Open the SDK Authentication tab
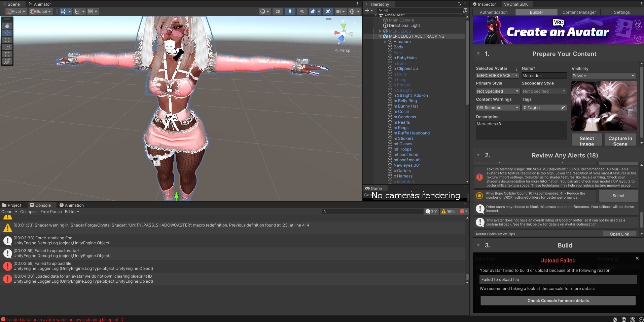Viewport: 644px width, 322px height. 494,12
